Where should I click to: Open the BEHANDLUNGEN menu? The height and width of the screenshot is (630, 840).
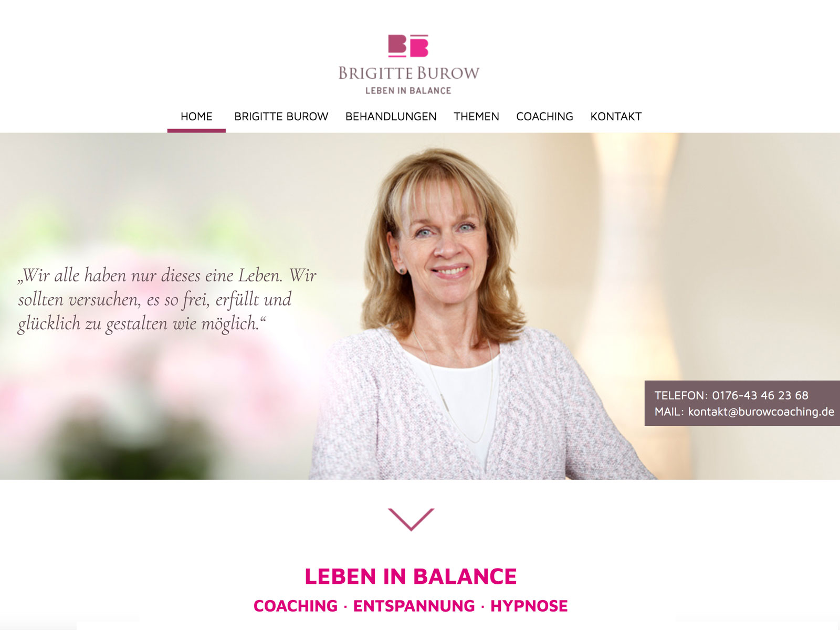tap(391, 117)
